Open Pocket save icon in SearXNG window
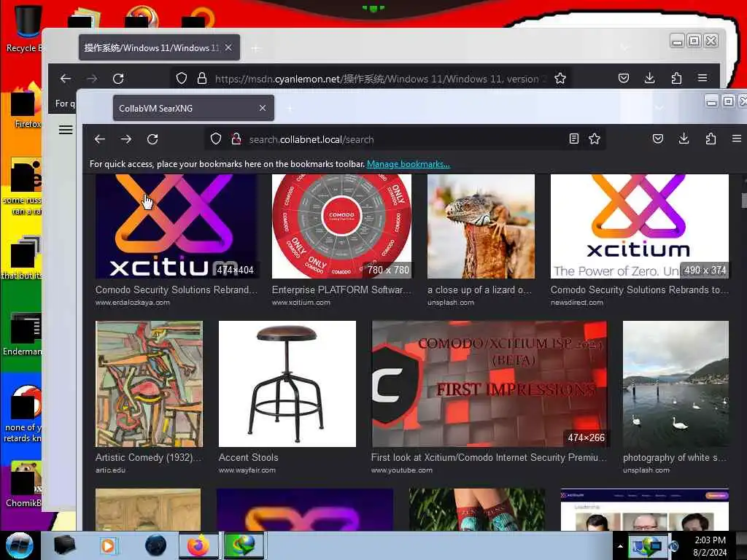The height and width of the screenshot is (560, 747). (x=658, y=139)
